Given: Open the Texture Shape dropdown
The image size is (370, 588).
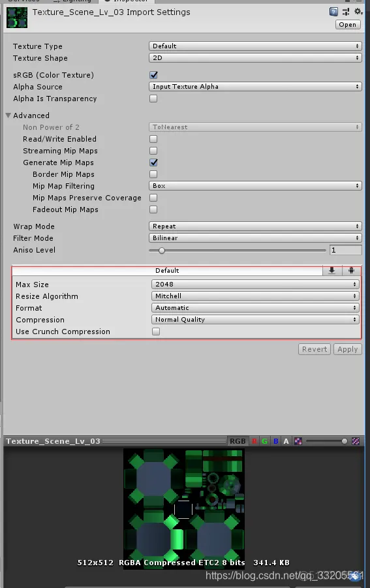Looking at the screenshot, I should pyautogui.click(x=255, y=57).
